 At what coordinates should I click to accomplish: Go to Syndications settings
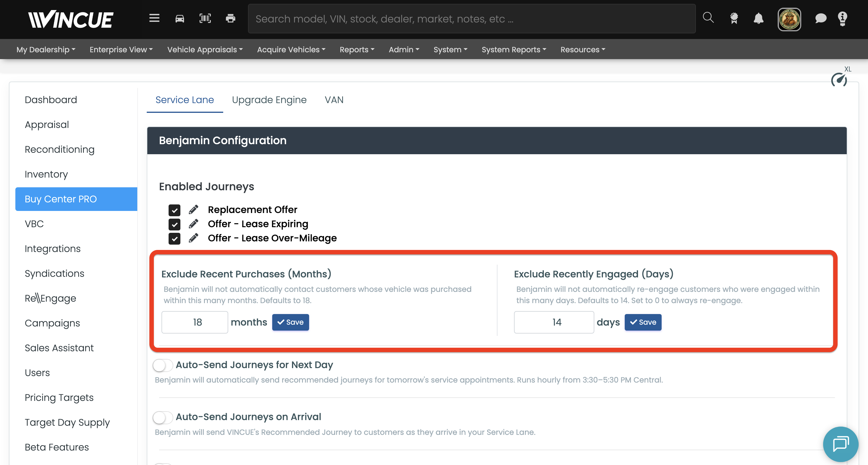click(x=76, y=274)
